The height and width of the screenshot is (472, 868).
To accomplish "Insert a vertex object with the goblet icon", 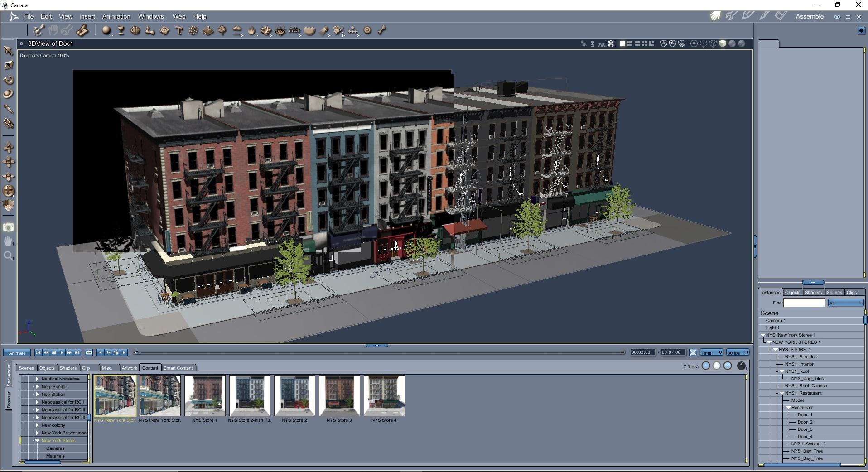I will (121, 30).
